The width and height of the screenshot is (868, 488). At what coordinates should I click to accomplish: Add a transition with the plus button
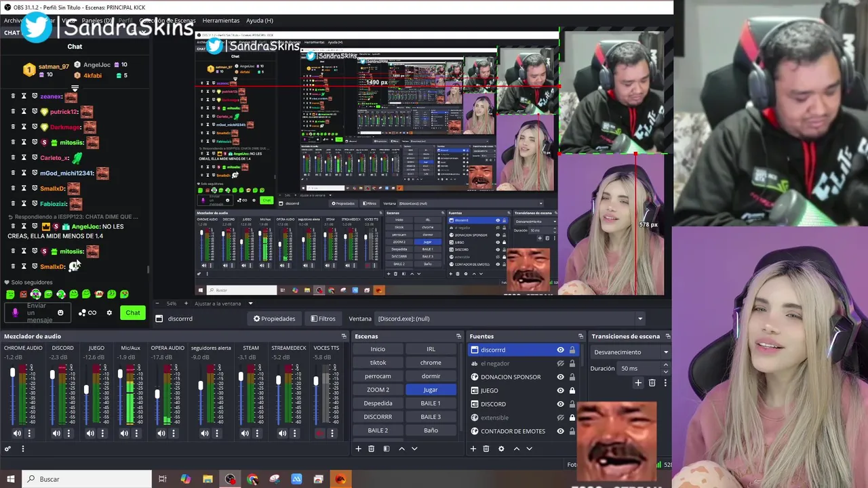[x=638, y=383]
